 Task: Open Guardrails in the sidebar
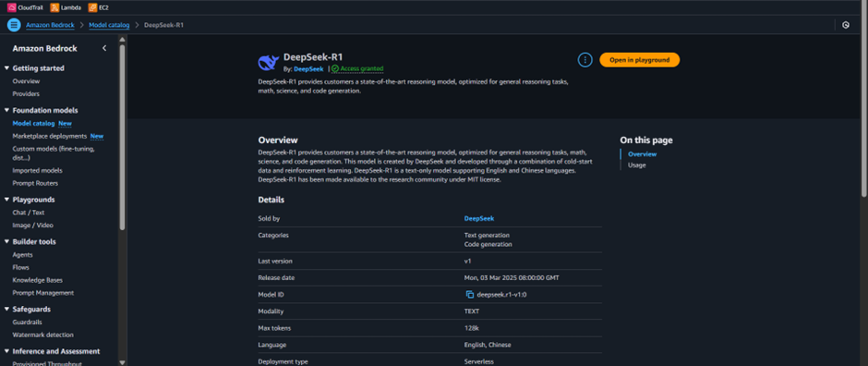pos(27,323)
